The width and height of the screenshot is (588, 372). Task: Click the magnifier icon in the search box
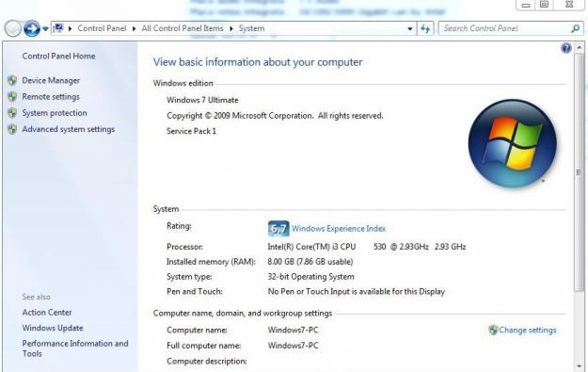point(575,28)
